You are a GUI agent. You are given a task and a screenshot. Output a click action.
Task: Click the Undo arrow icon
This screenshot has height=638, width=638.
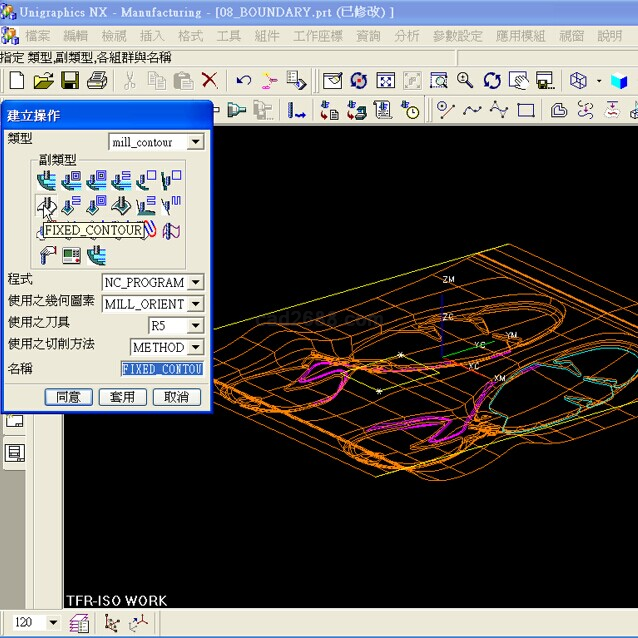click(x=243, y=81)
